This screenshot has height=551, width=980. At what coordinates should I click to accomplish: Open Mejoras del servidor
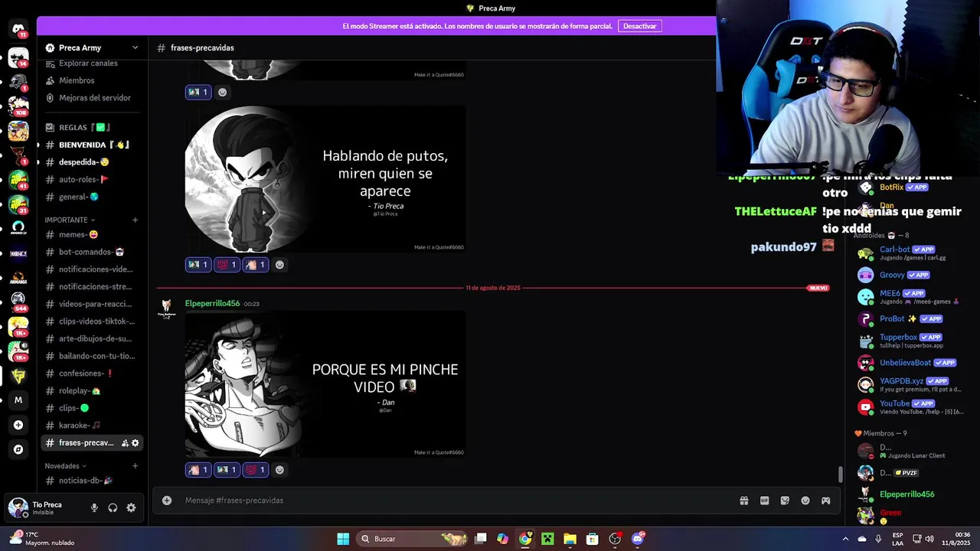(x=93, y=98)
